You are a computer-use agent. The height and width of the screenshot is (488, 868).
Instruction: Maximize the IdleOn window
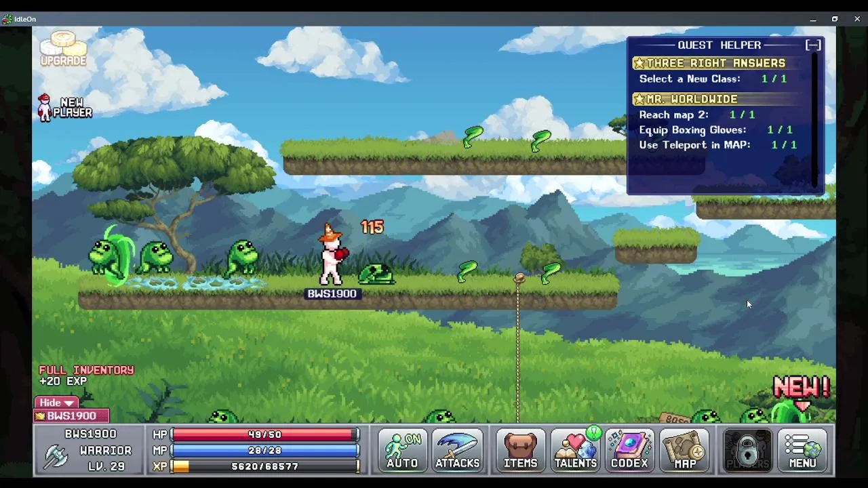835,19
